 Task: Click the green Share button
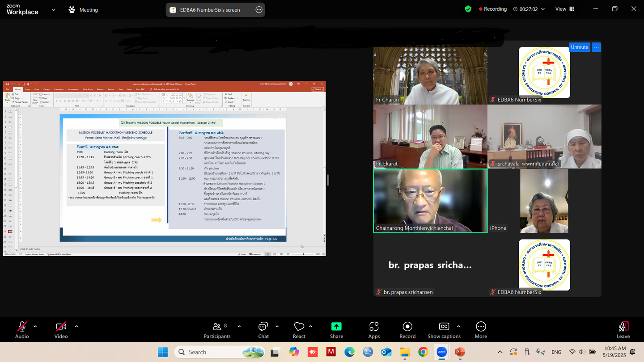(336, 330)
